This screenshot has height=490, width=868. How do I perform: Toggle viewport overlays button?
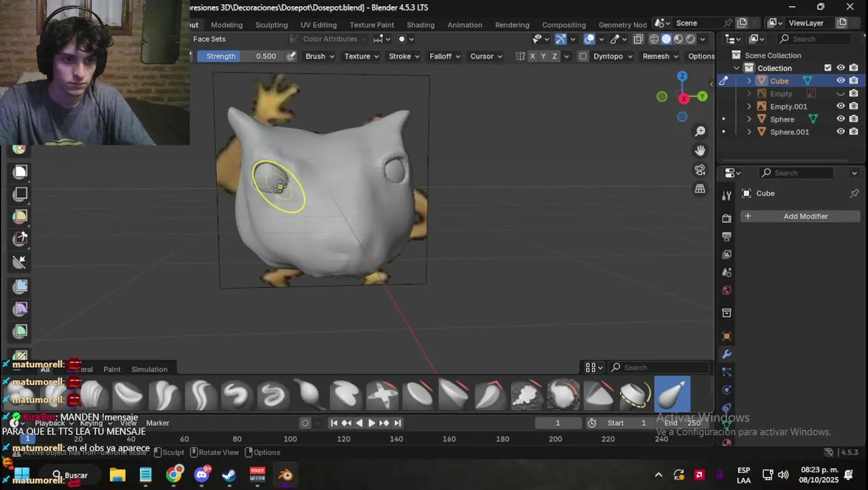pyautogui.click(x=590, y=39)
